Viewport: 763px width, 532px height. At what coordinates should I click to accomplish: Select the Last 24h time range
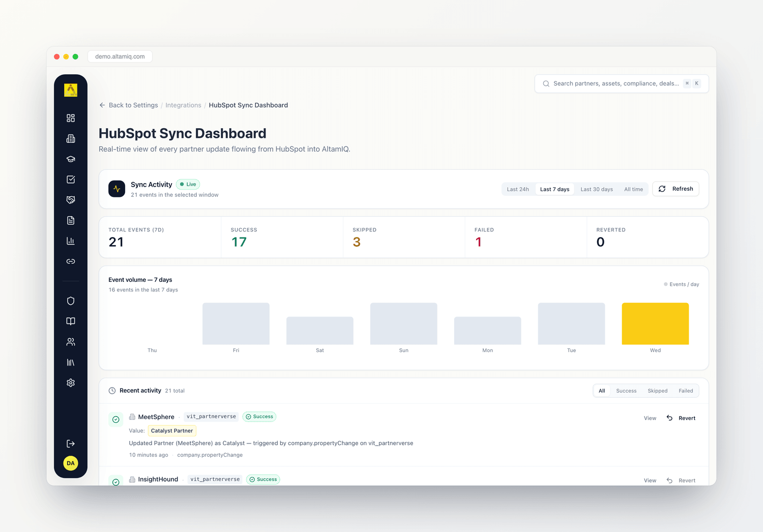point(518,189)
